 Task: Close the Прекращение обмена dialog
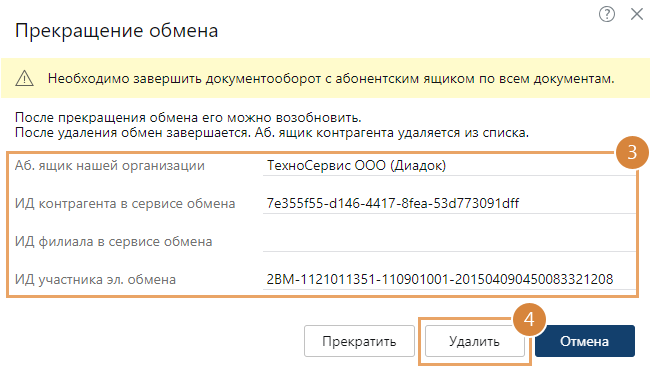(x=636, y=14)
